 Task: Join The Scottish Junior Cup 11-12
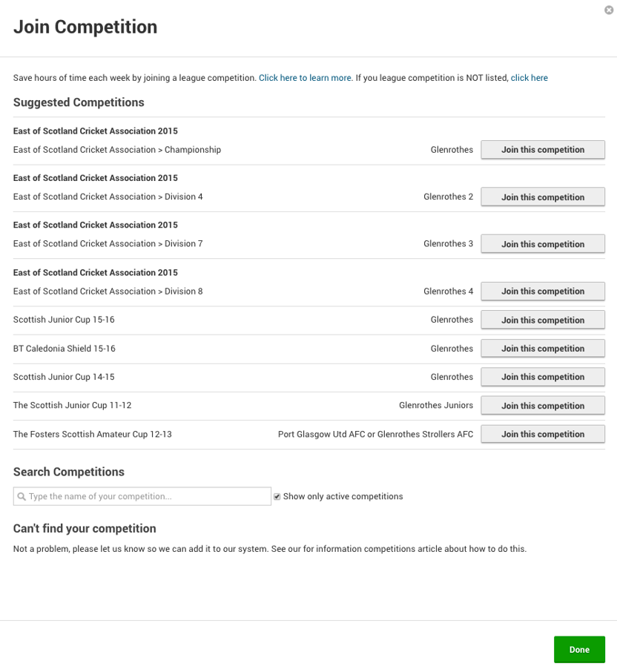543,406
